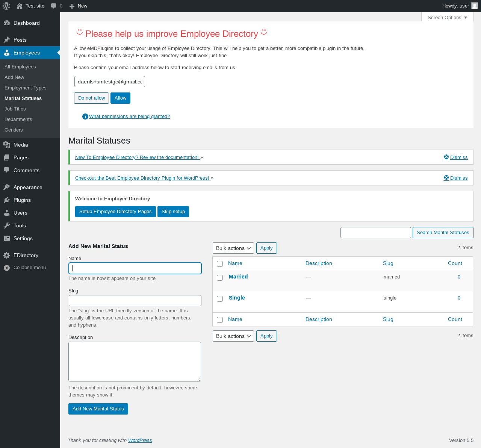
Task: Click the Appearance paintbrush icon
Action: 7,187
